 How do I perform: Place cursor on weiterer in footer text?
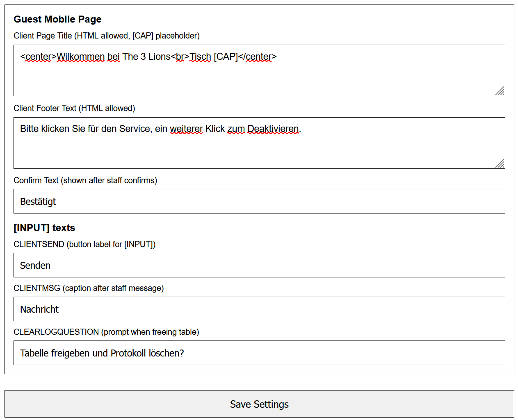click(186, 129)
